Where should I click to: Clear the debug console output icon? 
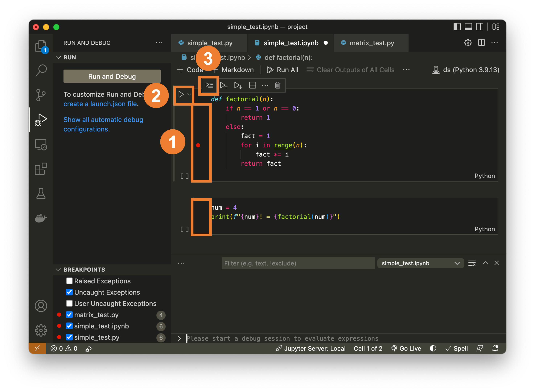tap(472, 263)
